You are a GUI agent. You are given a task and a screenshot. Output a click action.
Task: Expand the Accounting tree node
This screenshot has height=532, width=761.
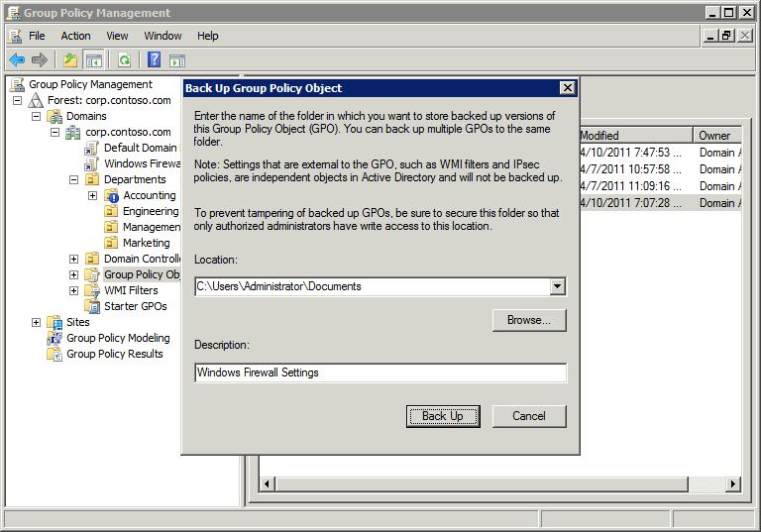tap(93, 195)
